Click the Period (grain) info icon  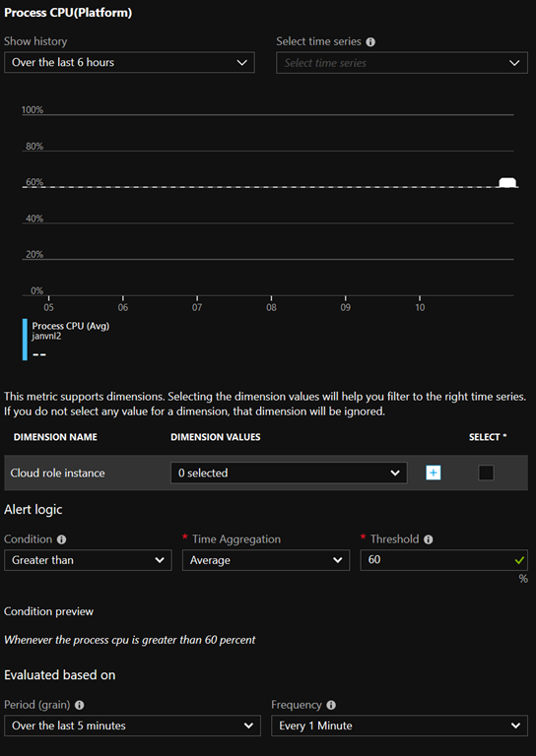point(80,705)
